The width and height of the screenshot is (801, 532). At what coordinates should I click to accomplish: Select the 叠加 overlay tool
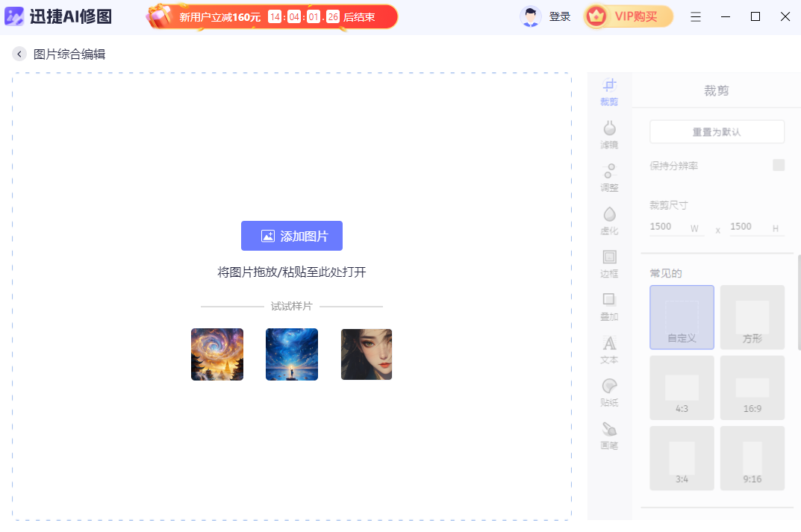tap(608, 307)
